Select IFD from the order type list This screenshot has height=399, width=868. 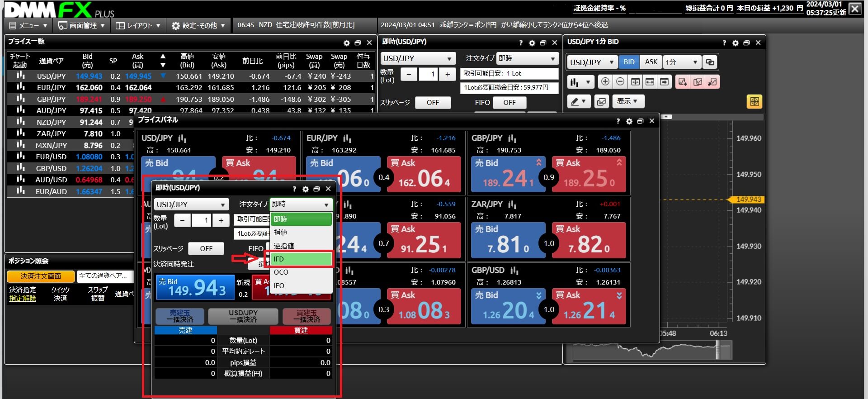click(301, 259)
